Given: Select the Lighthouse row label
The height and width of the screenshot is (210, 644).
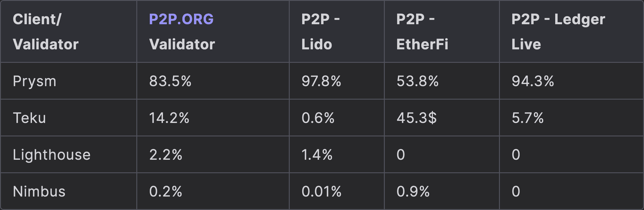Looking at the screenshot, I should pyautogui.click(x=51, y=155).
